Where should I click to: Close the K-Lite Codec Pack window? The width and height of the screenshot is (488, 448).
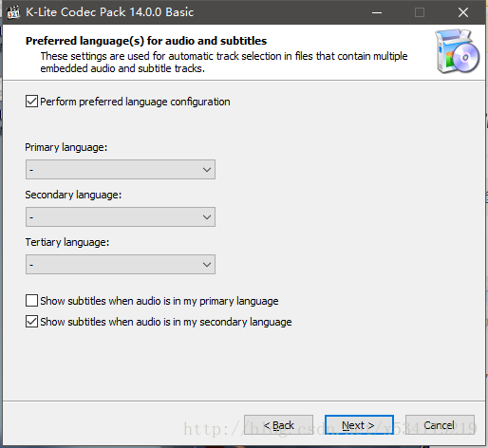(x=463, y=12)
